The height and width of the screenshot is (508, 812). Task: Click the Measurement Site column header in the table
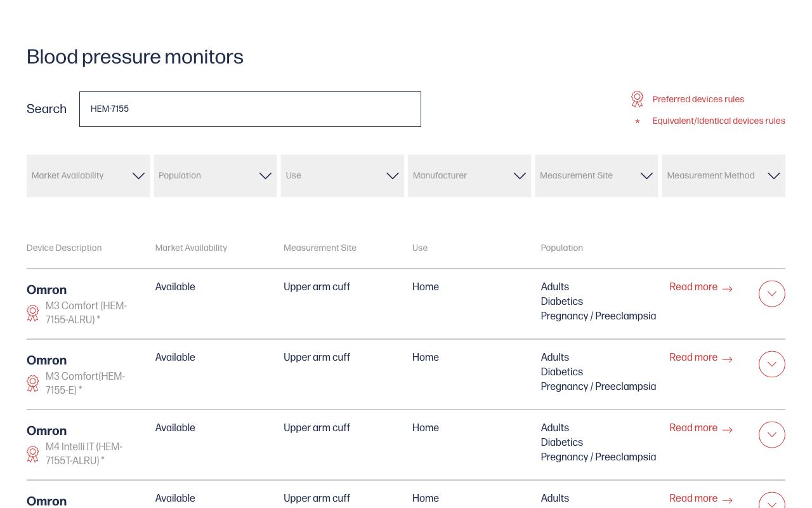click(320, 248)
